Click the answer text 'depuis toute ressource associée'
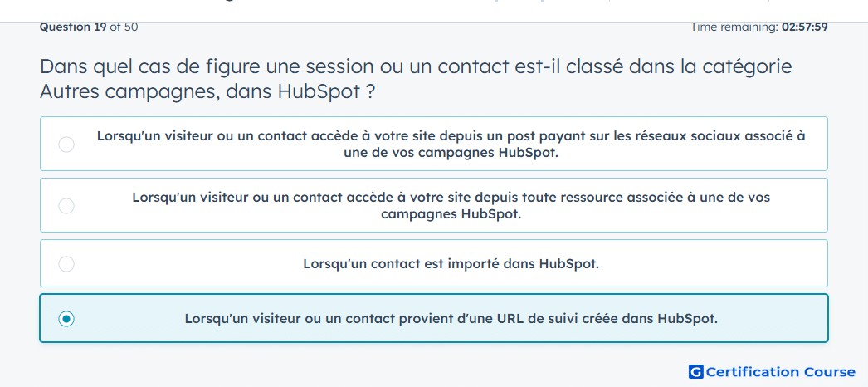Viewport: 868px width, 387px height. (x=451, y=205)
